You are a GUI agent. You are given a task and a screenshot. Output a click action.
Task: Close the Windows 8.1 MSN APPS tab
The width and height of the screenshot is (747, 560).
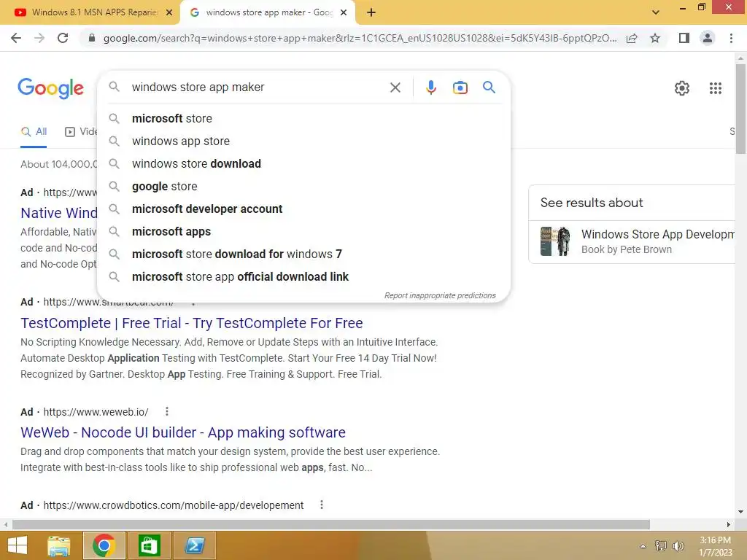[169, 13]
